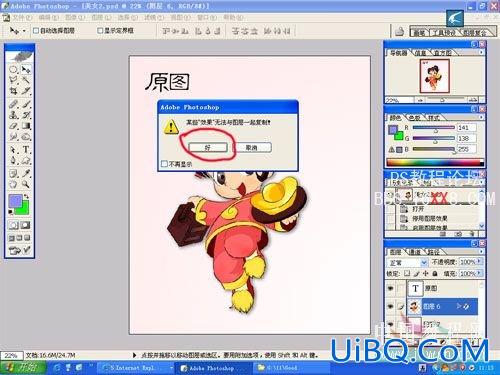Enable 自动选择图层 checkbox in options bar
This screenshot has width=500, height=375.
(x=36, y=31)
